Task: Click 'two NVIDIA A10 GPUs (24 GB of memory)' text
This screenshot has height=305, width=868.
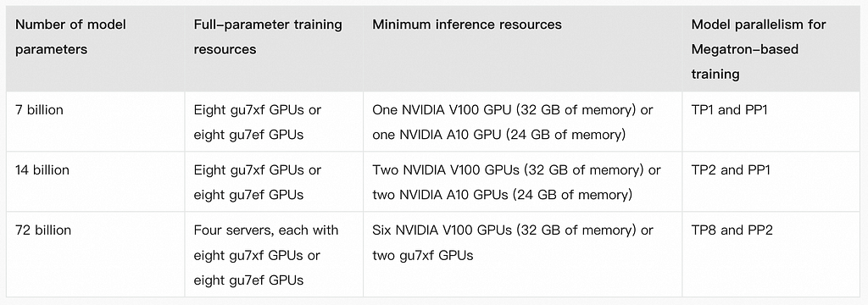Action: point(502,195)
